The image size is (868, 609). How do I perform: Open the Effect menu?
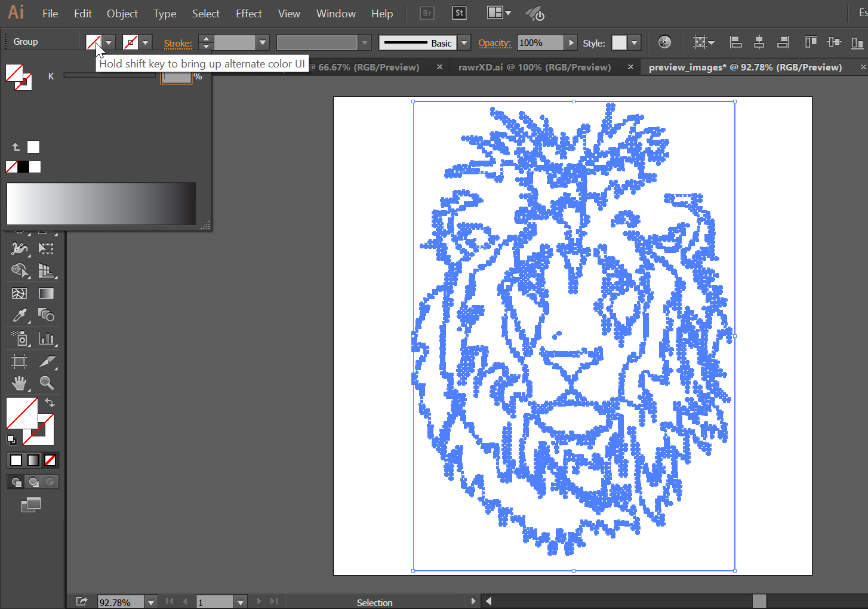coord(249,13)
